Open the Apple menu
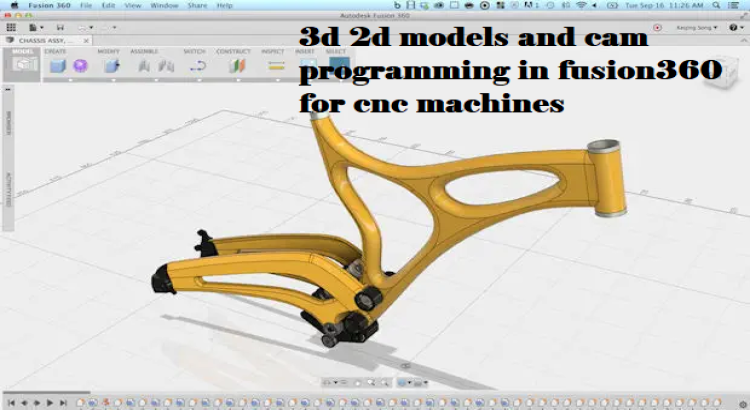Viewport: 750px width, 410px height. coord(15,5)
